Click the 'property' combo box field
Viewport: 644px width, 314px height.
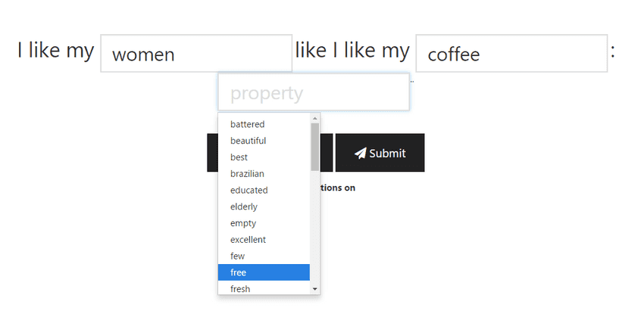point(314,93)
